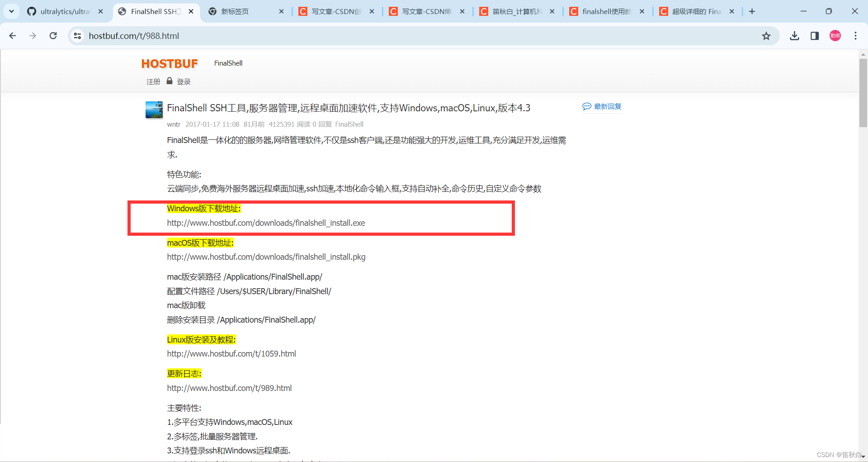Click the date 2017-01-17 11:08 text
Viewport: 868px width, 462px height.
tap(212, 124)
